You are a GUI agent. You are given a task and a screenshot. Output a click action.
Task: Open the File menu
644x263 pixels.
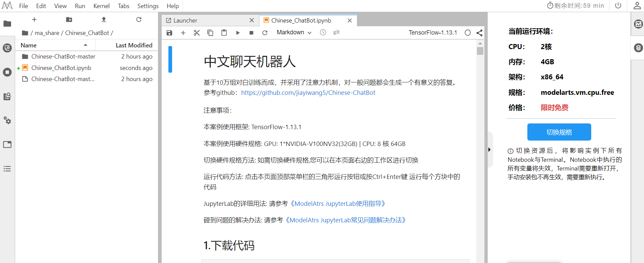coord(24,6)
